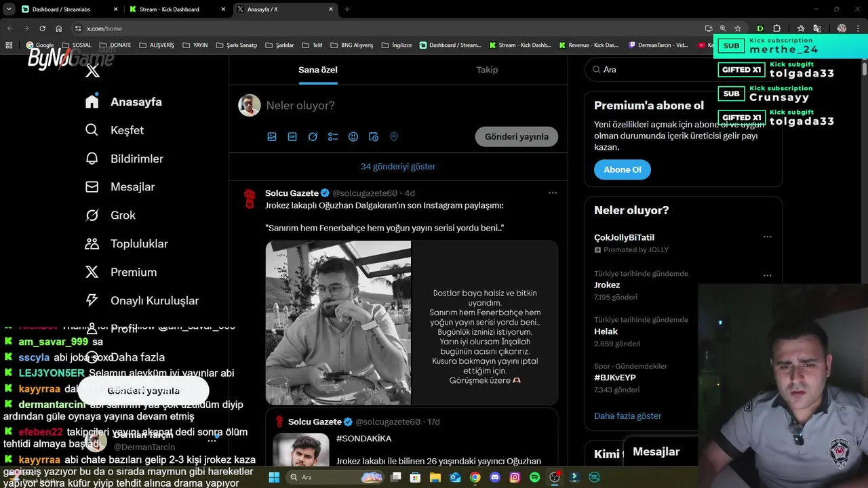Bookmark this page star icon
This screenshot has height=488, width=868.
738,28
